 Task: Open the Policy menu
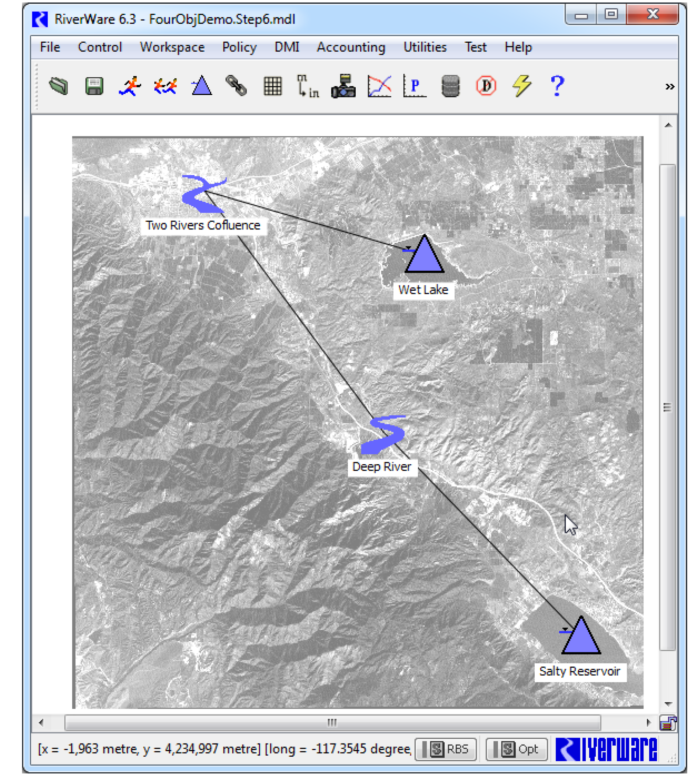point(239,47)
